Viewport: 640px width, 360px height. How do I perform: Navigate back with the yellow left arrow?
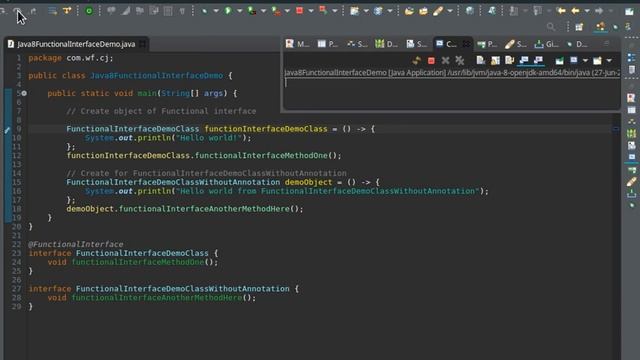(576, 11)
